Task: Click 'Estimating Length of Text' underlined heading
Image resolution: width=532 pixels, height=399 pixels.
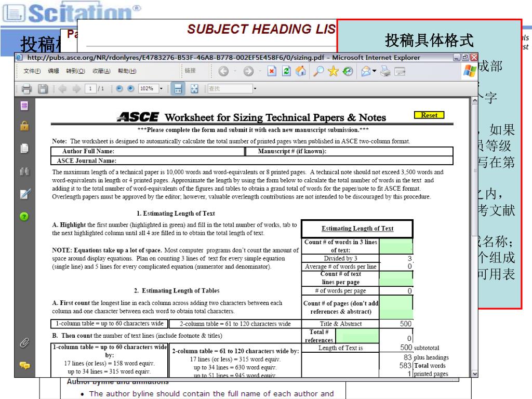Action: click(x=357, y=229)
